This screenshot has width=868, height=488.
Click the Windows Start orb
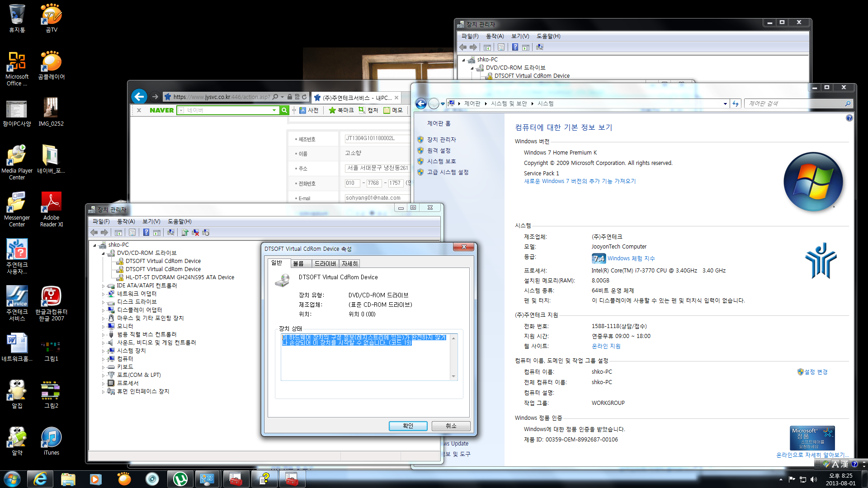click(x=12, y=479)
